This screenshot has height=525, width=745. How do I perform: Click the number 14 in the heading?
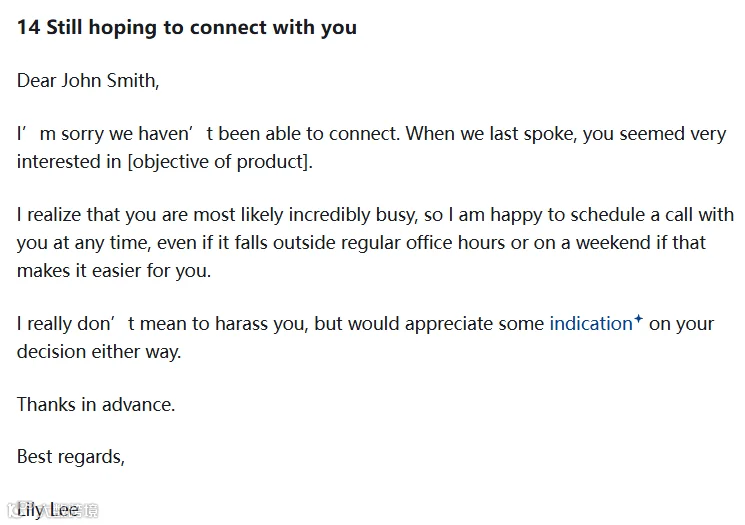[29, 27]
